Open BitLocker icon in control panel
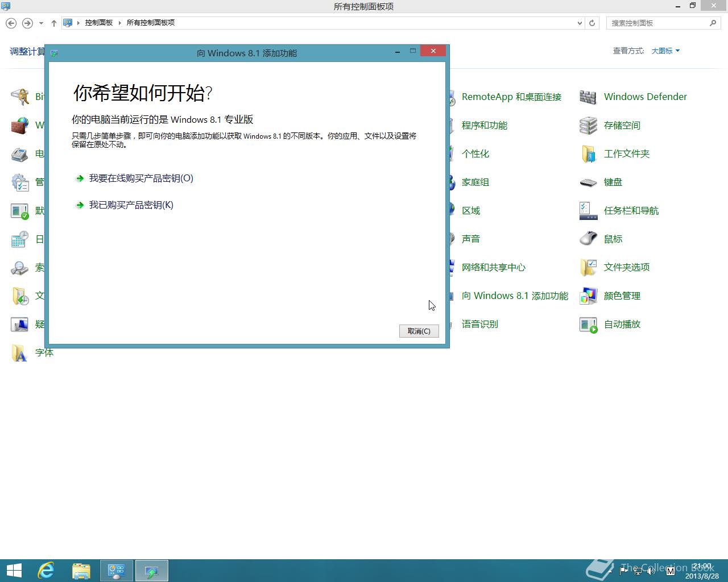This screenshot has height=582, width=728. (20, 97)
